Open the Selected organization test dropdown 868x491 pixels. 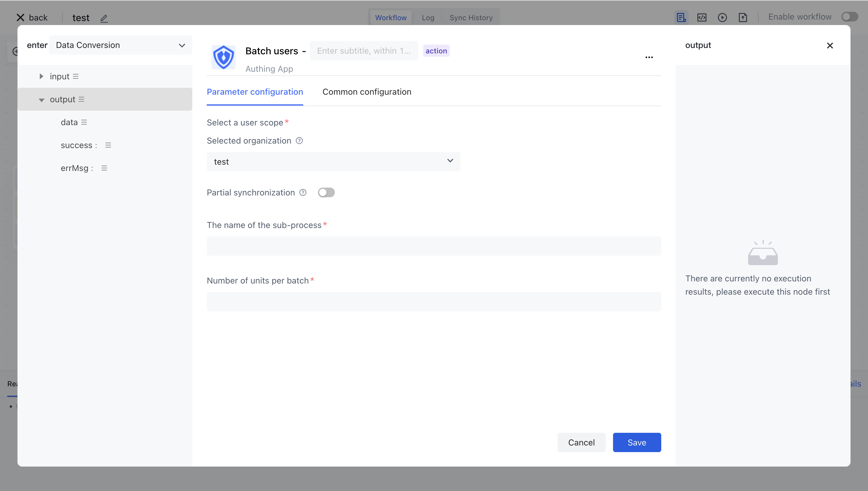[333, 162]
